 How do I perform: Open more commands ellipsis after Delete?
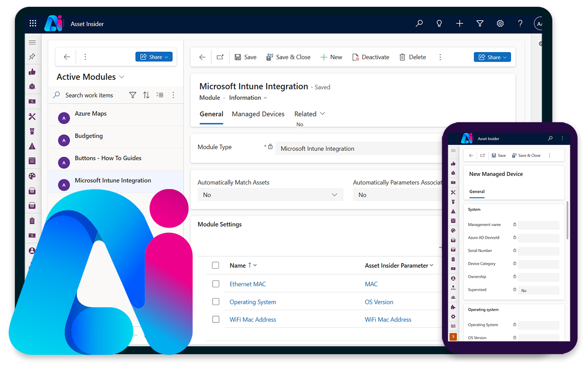[x=440, y=57]
